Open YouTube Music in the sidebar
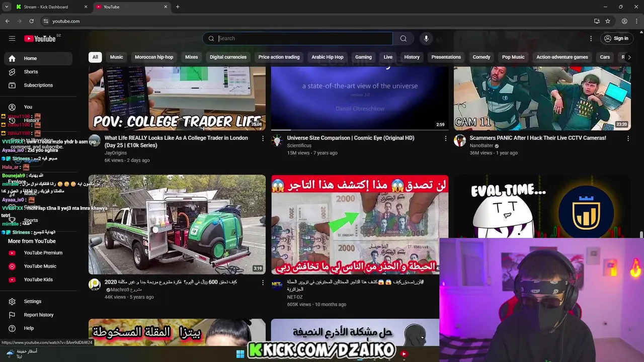This screenshot has height=362, width=644. click(x=38, y=266)
